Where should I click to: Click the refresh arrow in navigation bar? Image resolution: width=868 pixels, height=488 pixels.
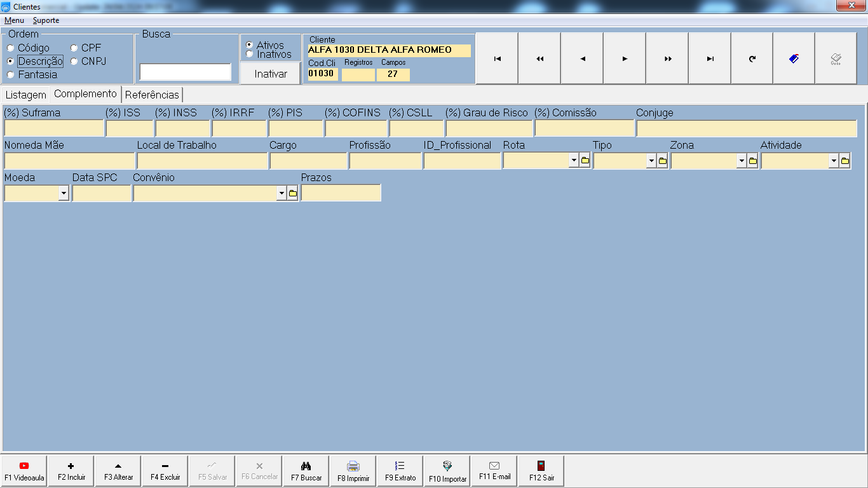coord(752,59)
